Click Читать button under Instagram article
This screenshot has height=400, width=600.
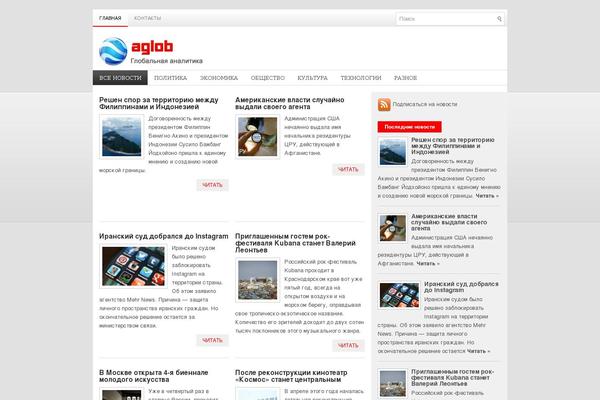click(x=212, y=340)
